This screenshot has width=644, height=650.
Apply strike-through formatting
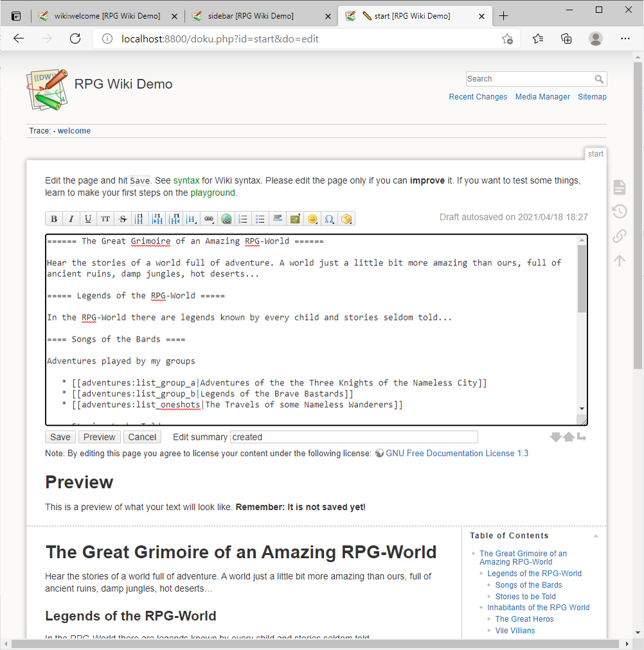click(123, 219)
